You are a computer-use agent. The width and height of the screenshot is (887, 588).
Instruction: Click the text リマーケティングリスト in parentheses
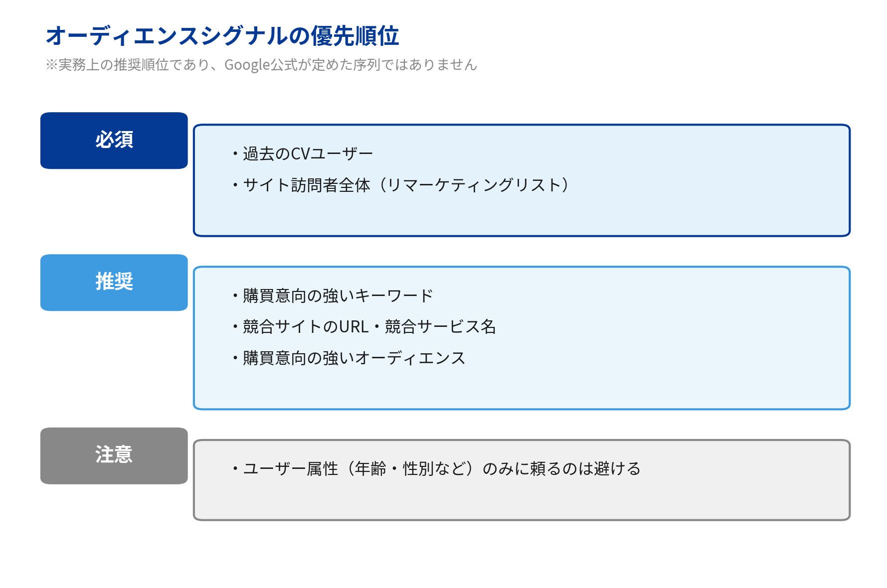pyautogui.click(x=472, y=185)
